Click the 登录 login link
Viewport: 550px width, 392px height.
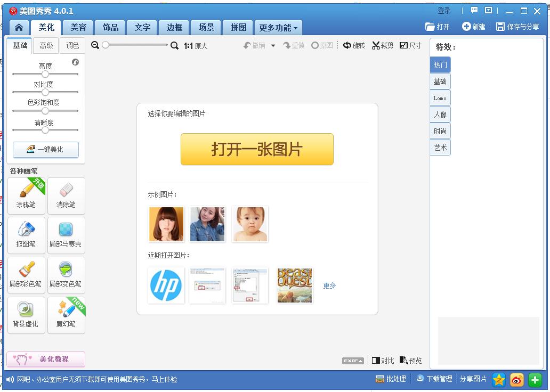tap(444, 11)
